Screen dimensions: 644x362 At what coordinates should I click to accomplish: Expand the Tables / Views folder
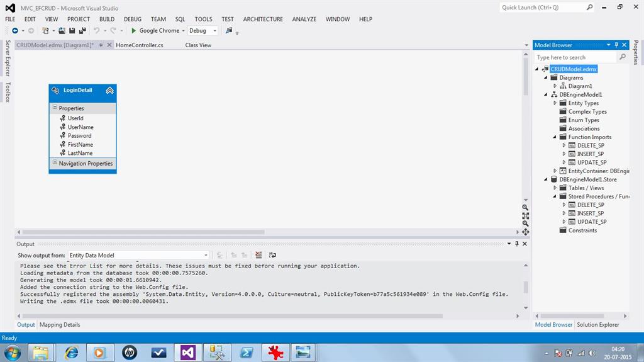(x=555, y=188)
